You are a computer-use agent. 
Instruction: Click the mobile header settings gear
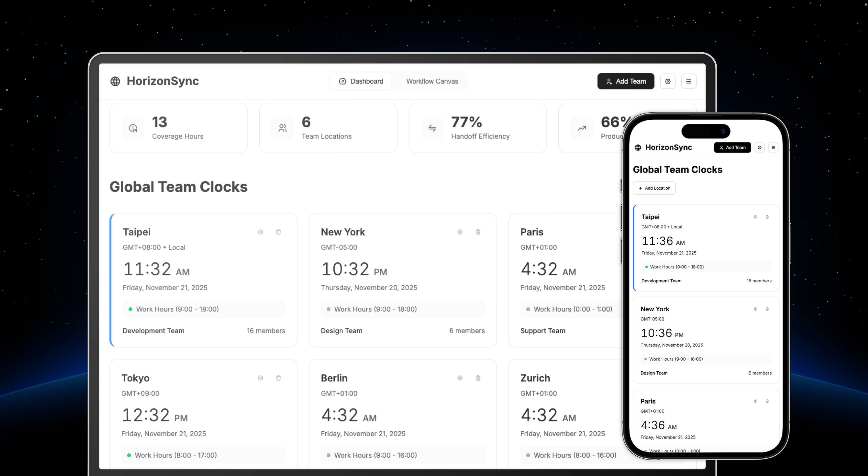pyautogui.click(x=759, y=148)
